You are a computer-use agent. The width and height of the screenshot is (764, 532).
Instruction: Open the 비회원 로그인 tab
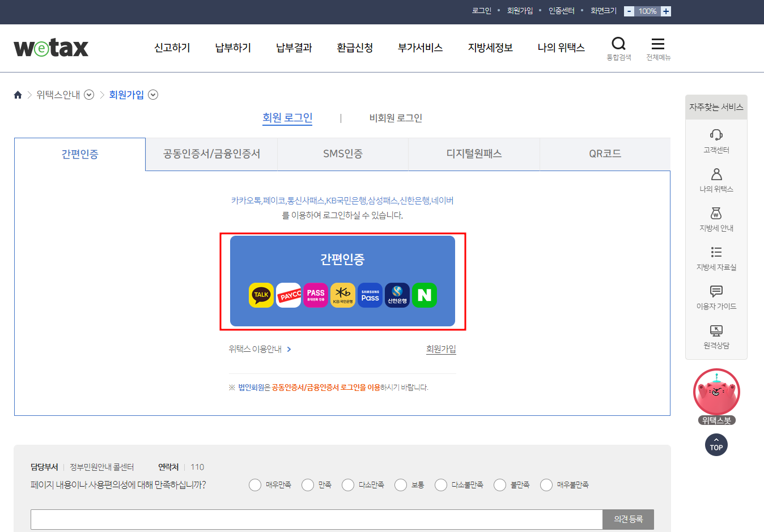(394, 118)
